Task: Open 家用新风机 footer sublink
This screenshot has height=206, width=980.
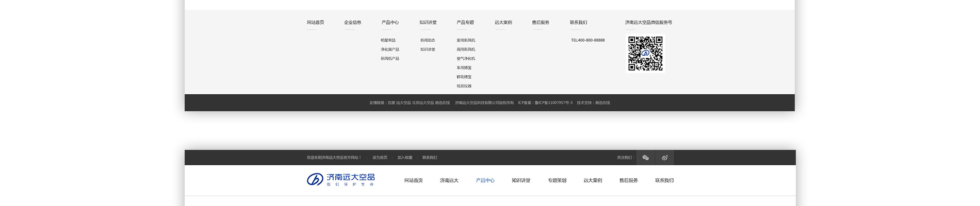Action: pyautogui.click(x=466, y=40)
